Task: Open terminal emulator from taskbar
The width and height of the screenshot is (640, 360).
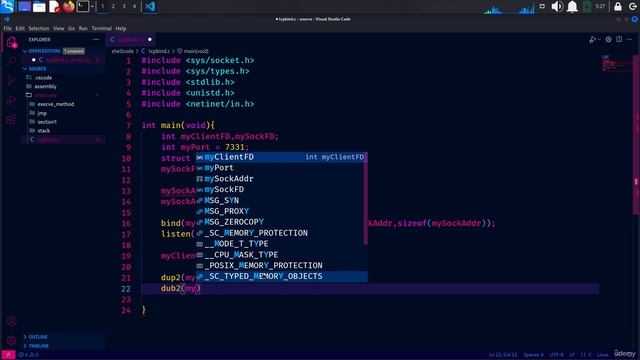Action: coord(83,7)
